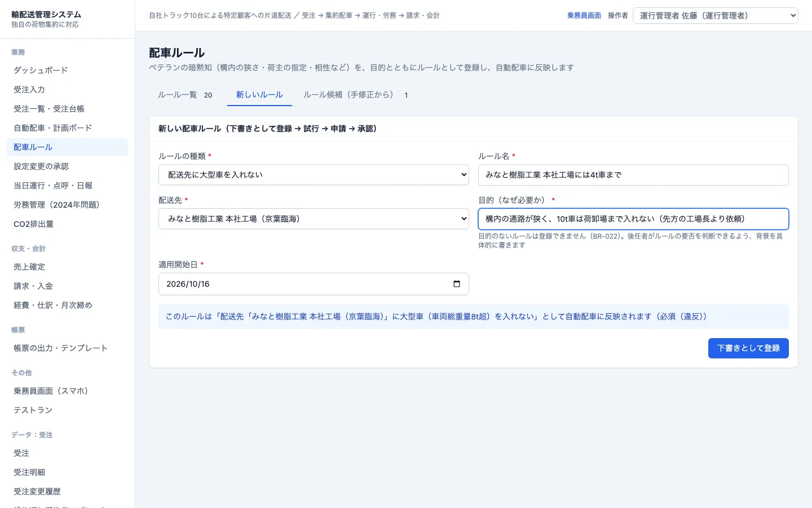
Task: Open 受注入力 from the sidebar
Action: [67, 90]
